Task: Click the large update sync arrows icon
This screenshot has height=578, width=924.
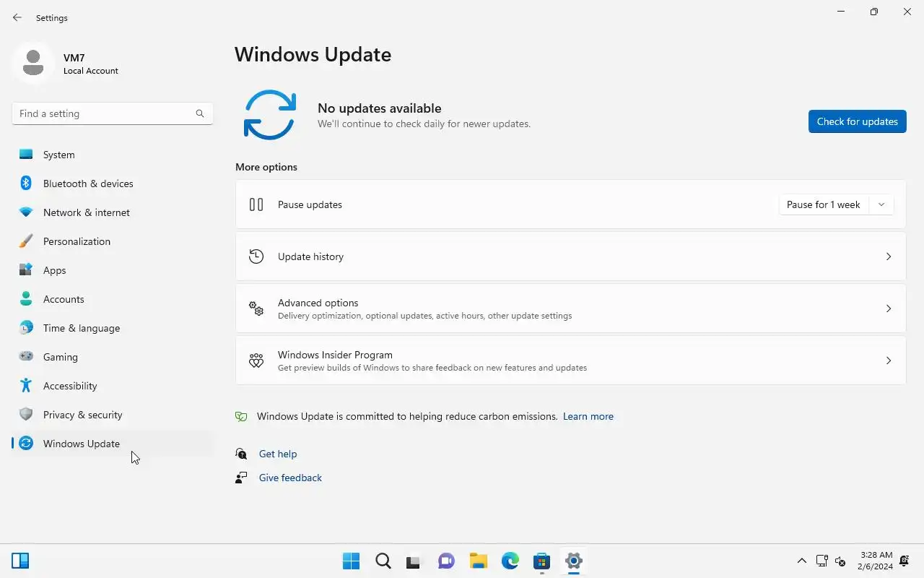Action: click(x=270, y=115)
